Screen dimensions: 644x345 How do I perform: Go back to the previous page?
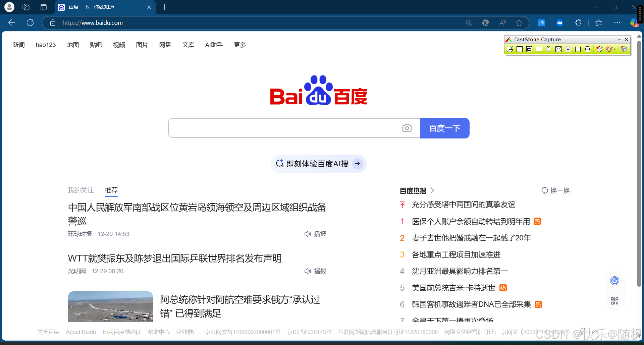[x=12, y=23]
